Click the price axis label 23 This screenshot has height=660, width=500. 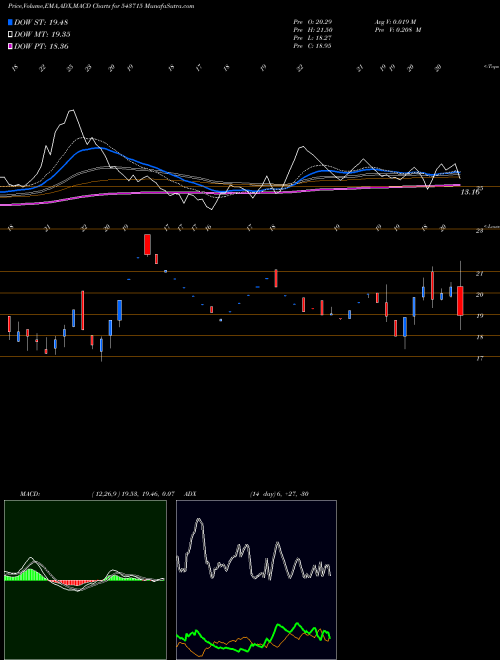[x=479, y=231]
